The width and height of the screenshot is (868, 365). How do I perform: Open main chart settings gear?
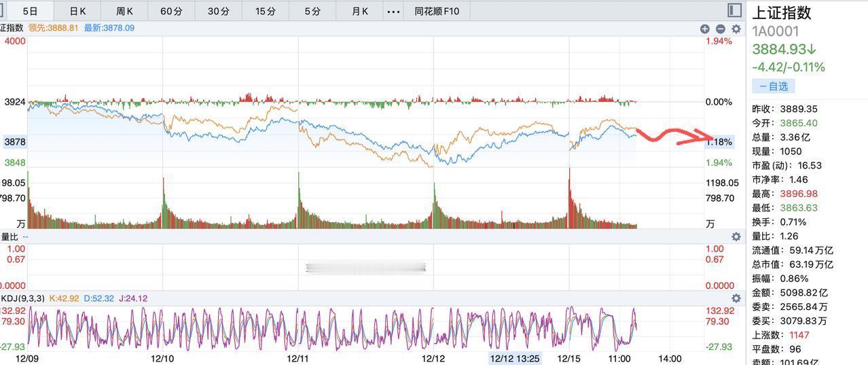click(x=736, y=29)
